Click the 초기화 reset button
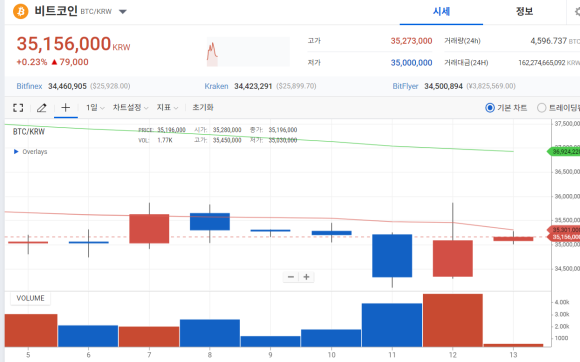580x362 pixels. coord(203,108)
